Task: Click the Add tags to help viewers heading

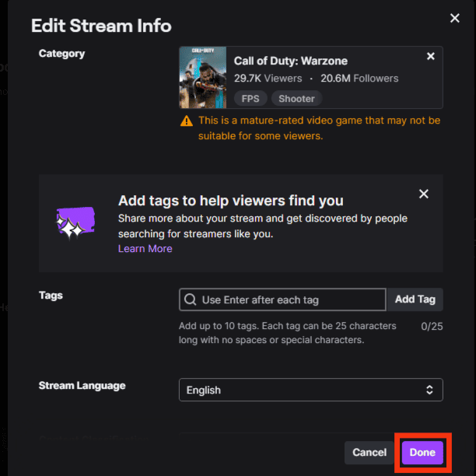Action: (x=231, y=201)
